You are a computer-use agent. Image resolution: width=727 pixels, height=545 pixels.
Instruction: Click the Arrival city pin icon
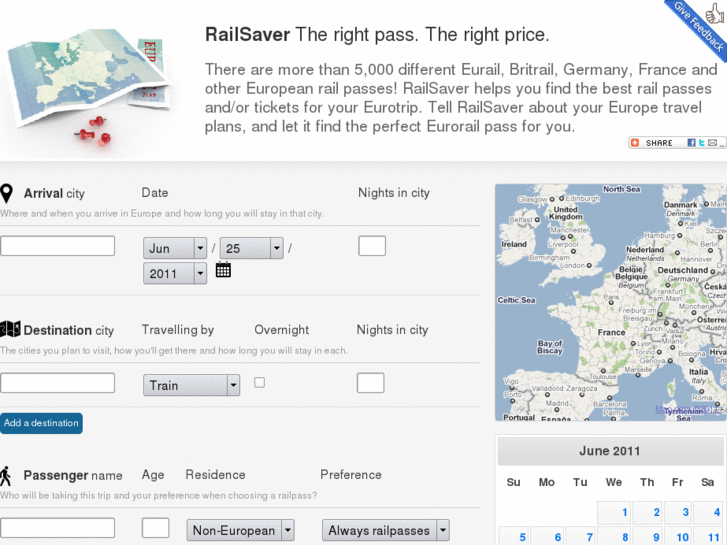click(x=6, y=193)
